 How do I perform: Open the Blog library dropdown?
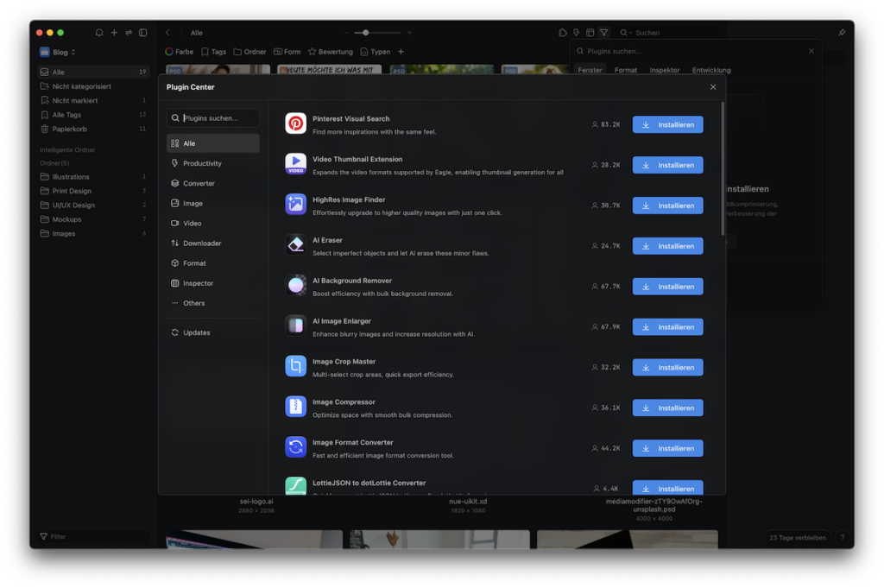58,52
